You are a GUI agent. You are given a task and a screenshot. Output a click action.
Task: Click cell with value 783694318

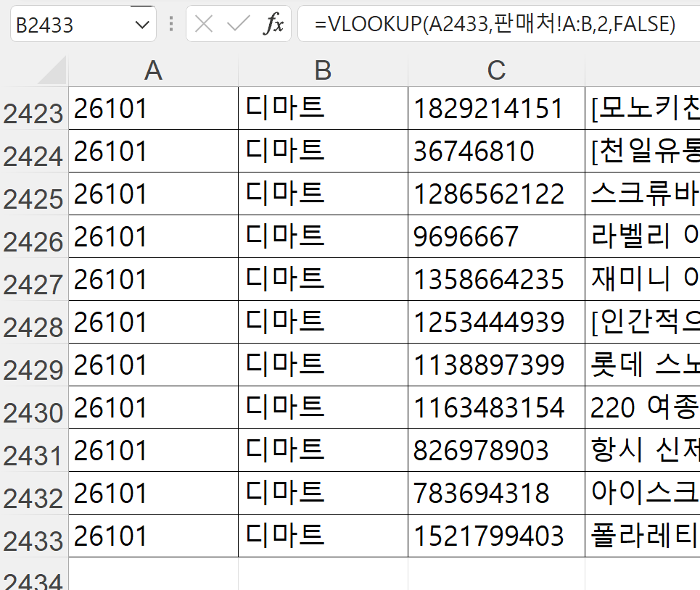click(496, 494)
